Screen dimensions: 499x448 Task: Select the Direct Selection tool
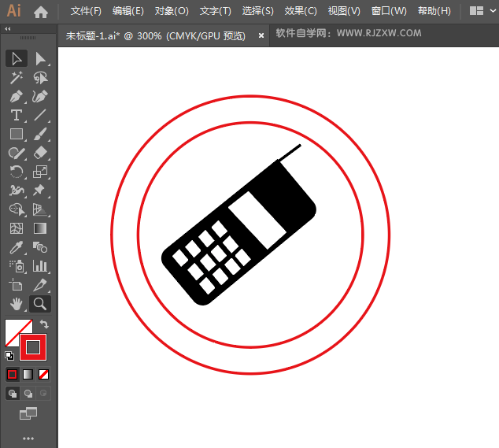[40, 58]
